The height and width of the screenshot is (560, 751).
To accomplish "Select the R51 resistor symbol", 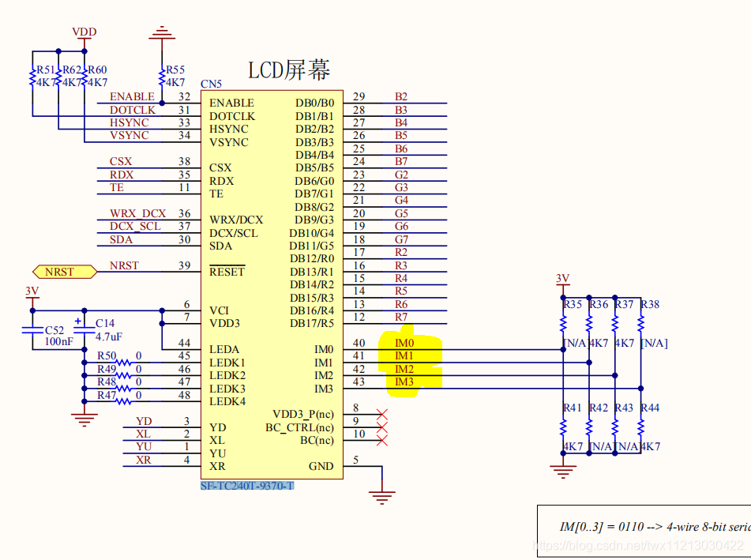I will pyautogui.click(x=32, y=77).
